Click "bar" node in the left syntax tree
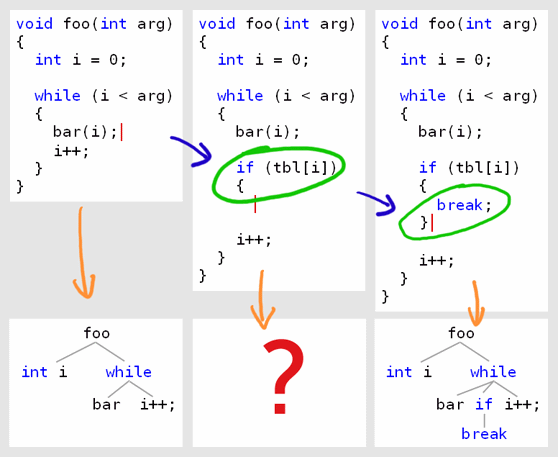The image size is (558, 457). point(106,405)
